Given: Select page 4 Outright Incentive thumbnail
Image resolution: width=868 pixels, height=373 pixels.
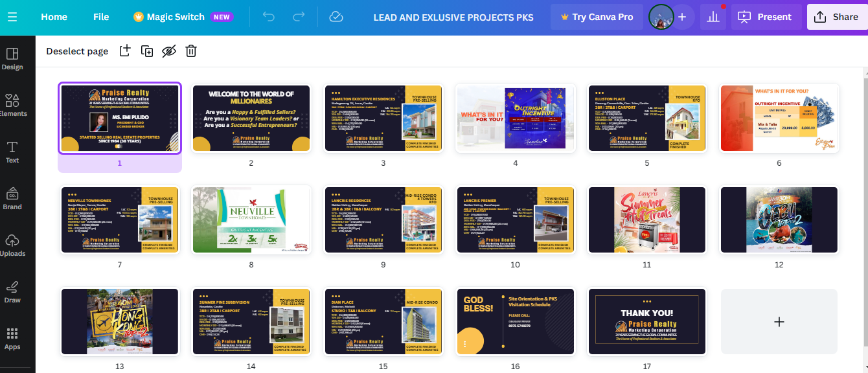Looking at the screenshot, I should (x=516, y=118).
